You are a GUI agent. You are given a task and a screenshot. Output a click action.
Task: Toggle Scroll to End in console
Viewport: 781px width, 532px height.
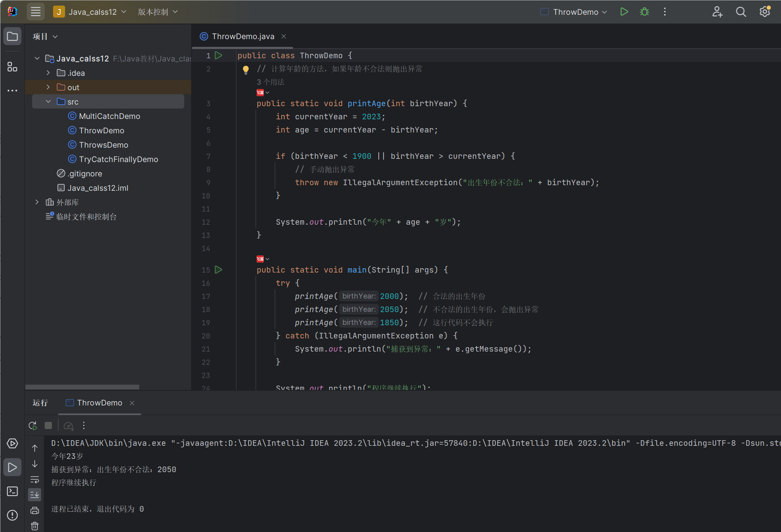pos(35,495)
